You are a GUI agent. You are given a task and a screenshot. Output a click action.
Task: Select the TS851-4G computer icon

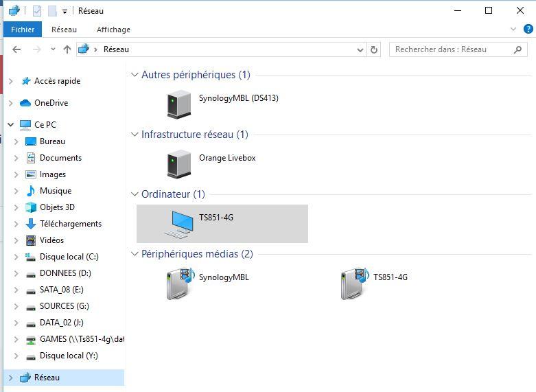tap(179, 224)
